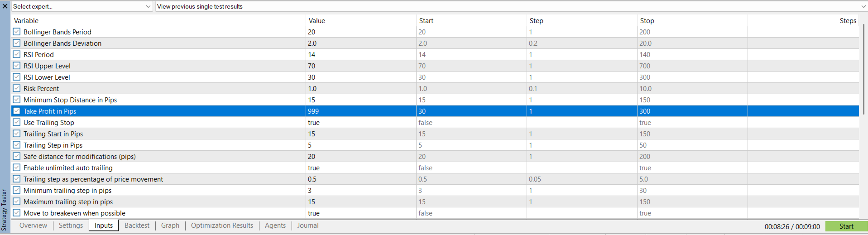This screenshot has width=868, height=235.
Task: Toggle the Use Trailing Stop checkbox
Action: (x=17, y=122)
